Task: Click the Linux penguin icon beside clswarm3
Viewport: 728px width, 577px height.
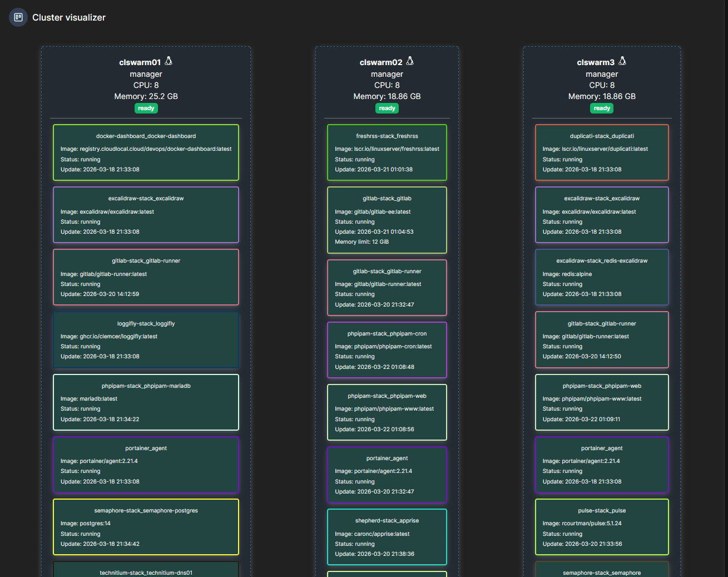Action: pos(622,61)
